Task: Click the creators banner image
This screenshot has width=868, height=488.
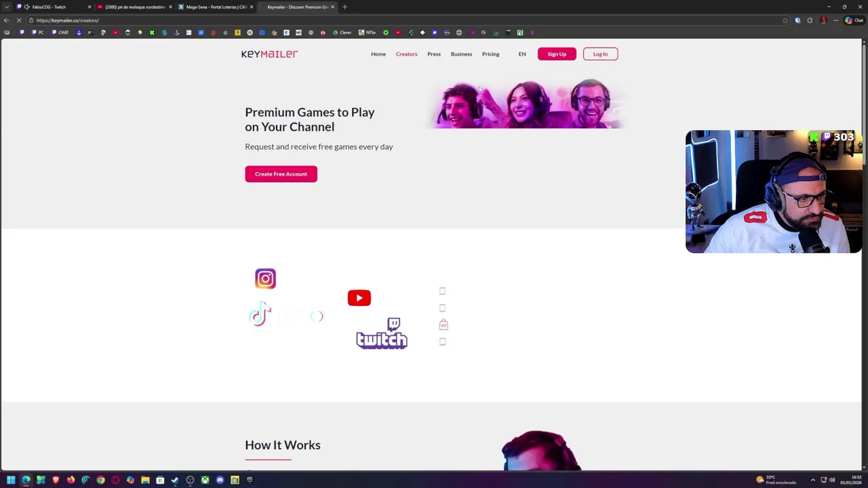Action: (526, 104)
